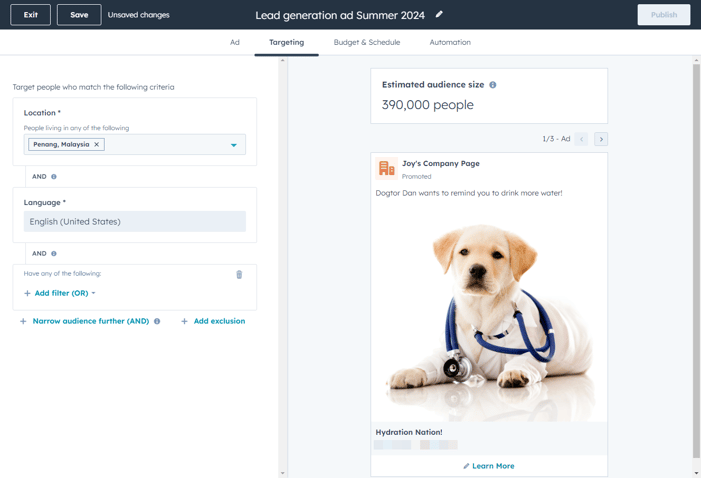The image size is (701, 478).
Task: Go to previous ad preview arrow
Action: point(582,139)
